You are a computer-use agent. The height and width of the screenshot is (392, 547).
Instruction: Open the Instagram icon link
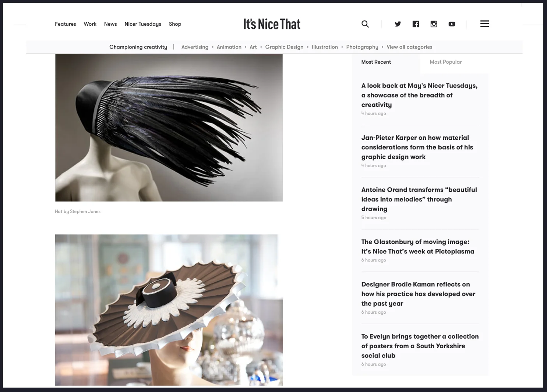tap(434, 24)
